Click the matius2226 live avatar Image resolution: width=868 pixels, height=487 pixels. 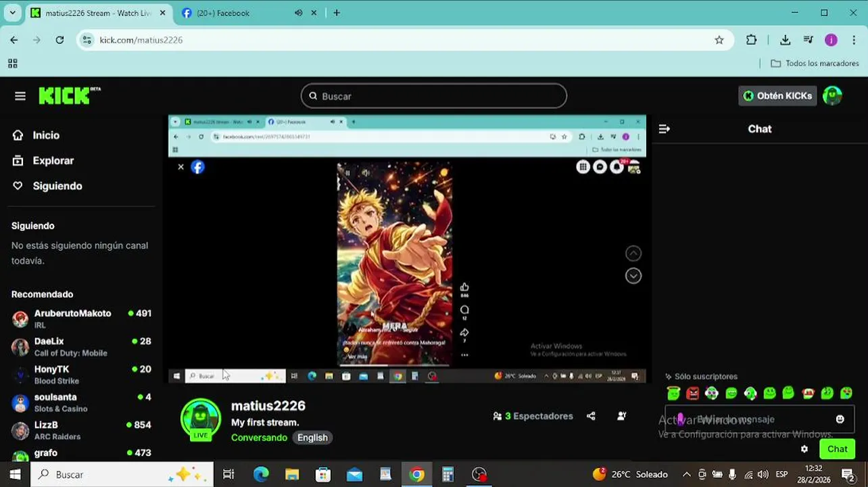pos(201,419)
